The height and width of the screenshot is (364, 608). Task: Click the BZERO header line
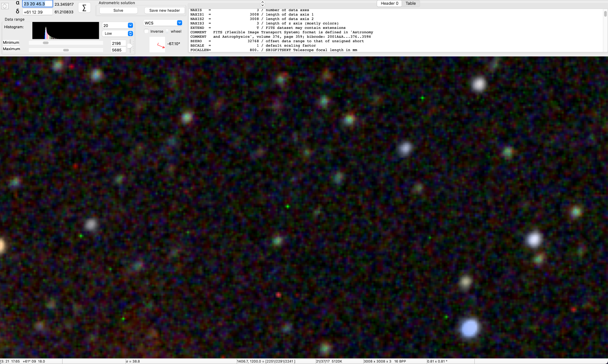tap(277, 41)
